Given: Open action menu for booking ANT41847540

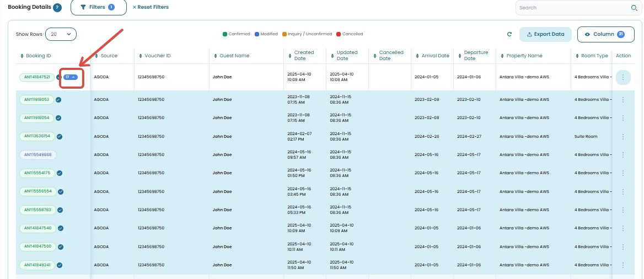Looking at the screenshot, I should [x=623, y=228].
